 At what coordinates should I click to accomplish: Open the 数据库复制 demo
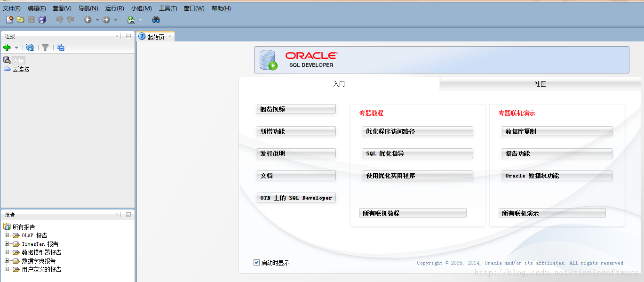[557, 131]
